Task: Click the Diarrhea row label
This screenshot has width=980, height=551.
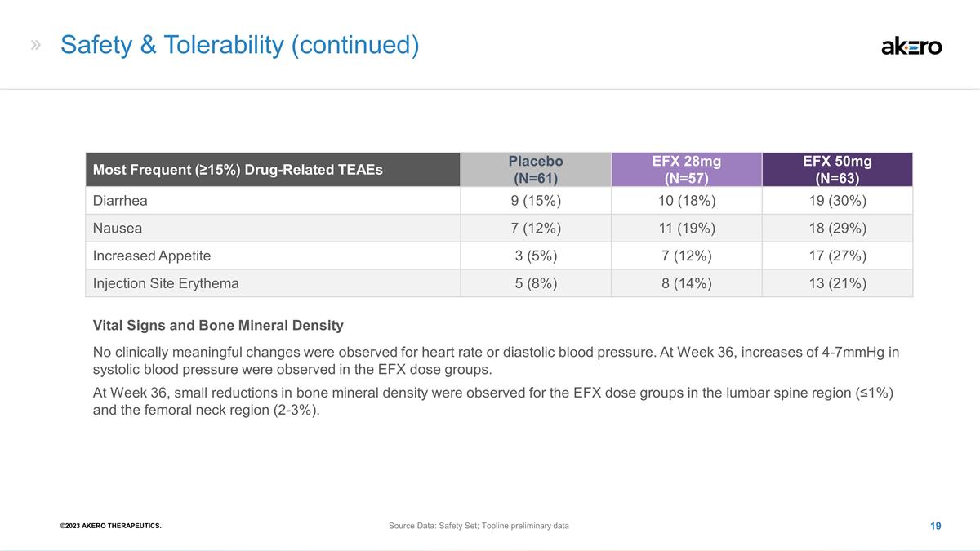Action: point(120,201)
